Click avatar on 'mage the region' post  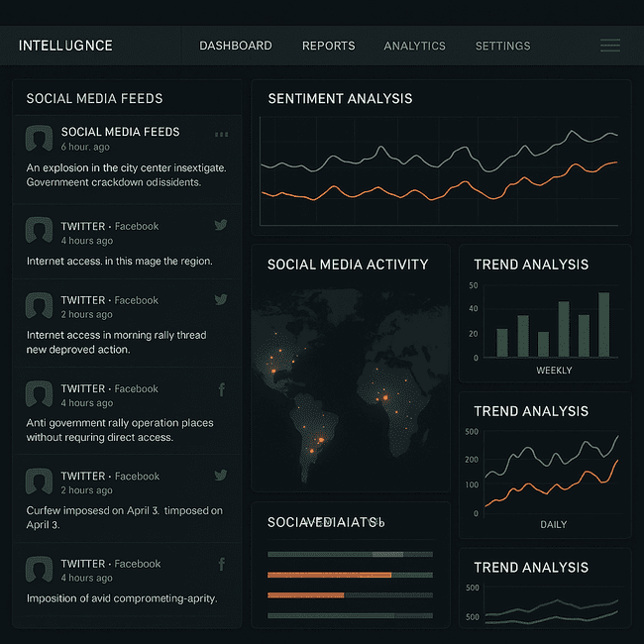[39, 230]
